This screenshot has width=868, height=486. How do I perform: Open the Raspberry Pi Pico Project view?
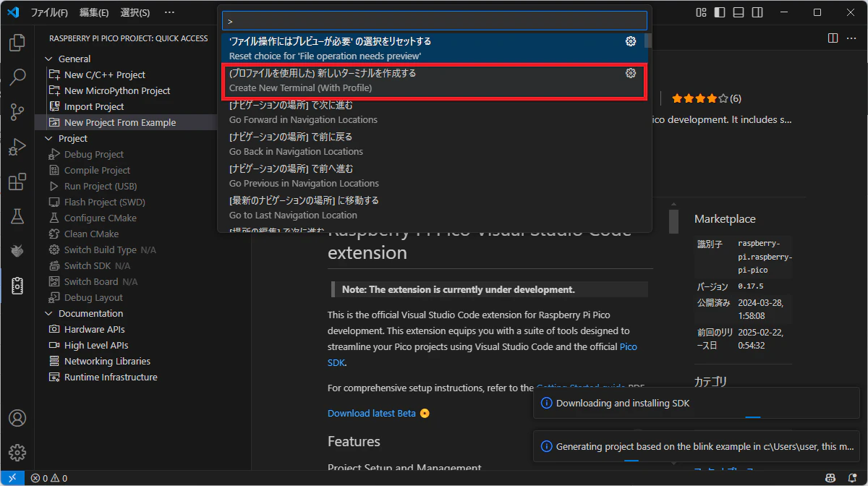17,286
